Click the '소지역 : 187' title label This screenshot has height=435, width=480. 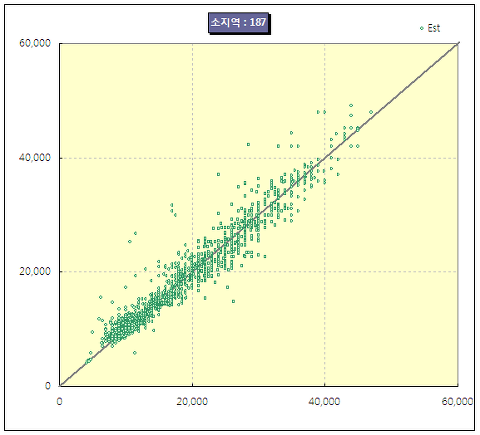coord(239,23)
